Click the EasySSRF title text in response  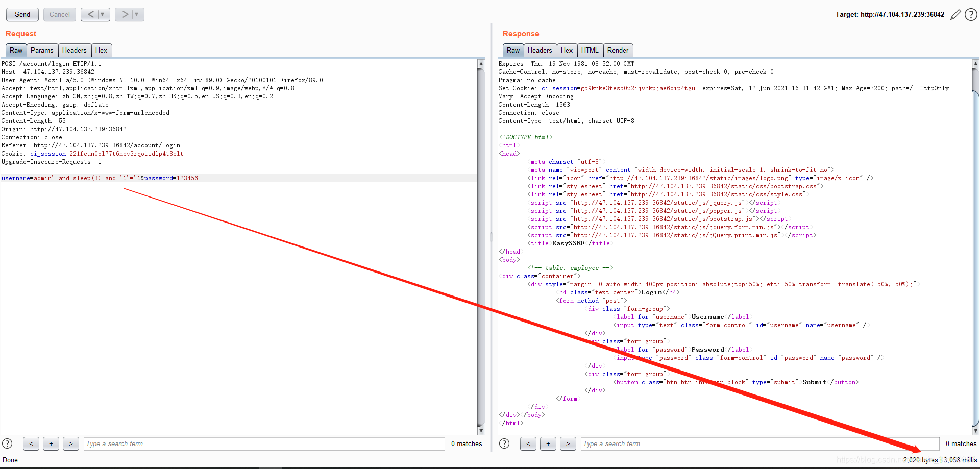[x=568, y=243]
